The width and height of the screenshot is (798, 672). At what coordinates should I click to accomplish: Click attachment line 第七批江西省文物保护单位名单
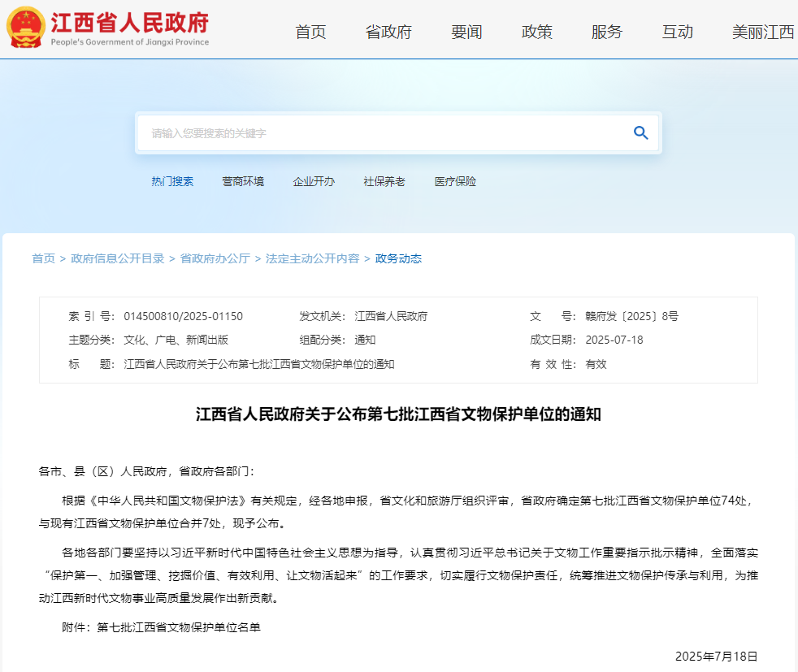pos(179,627)
